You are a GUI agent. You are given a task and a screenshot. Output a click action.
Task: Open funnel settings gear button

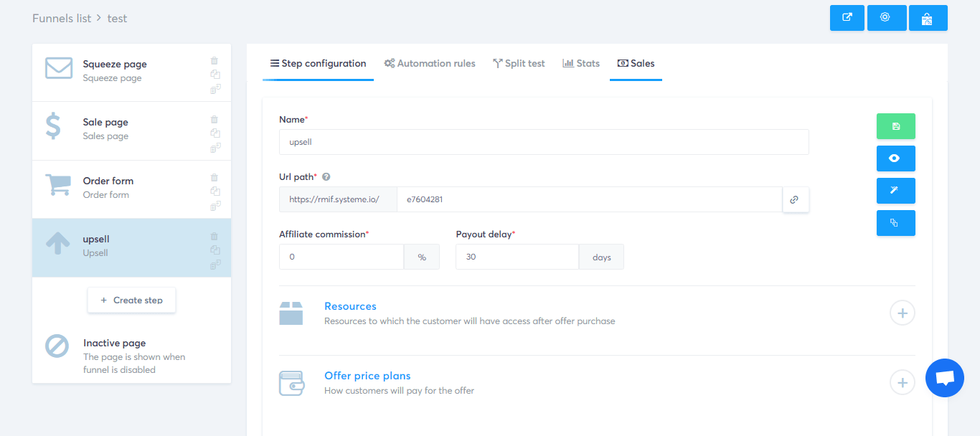pos(887,18)
